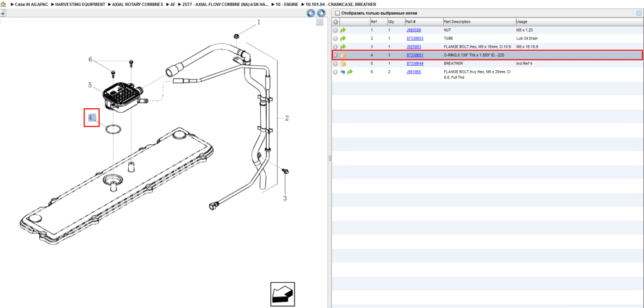Click the grey add circle on the NUT row
This screenshot has height=308, width=644.
(x=336, y=30)
